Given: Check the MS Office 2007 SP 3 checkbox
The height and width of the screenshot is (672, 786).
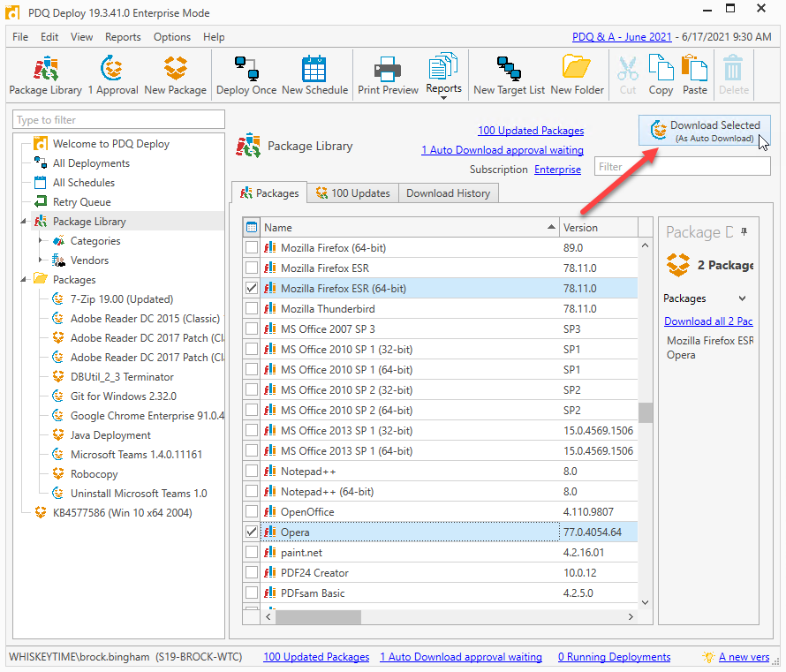Looking at the screenshot, I should coord(252,328).
